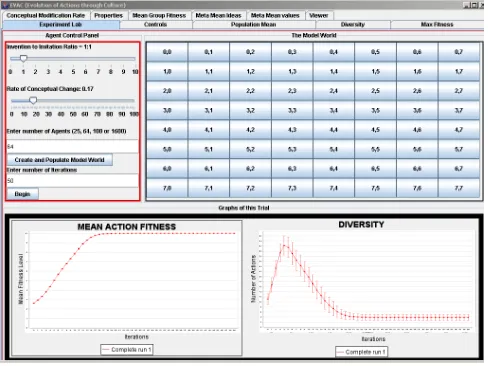
Task: Select model world cell 3,4
Action: [334, 110]
